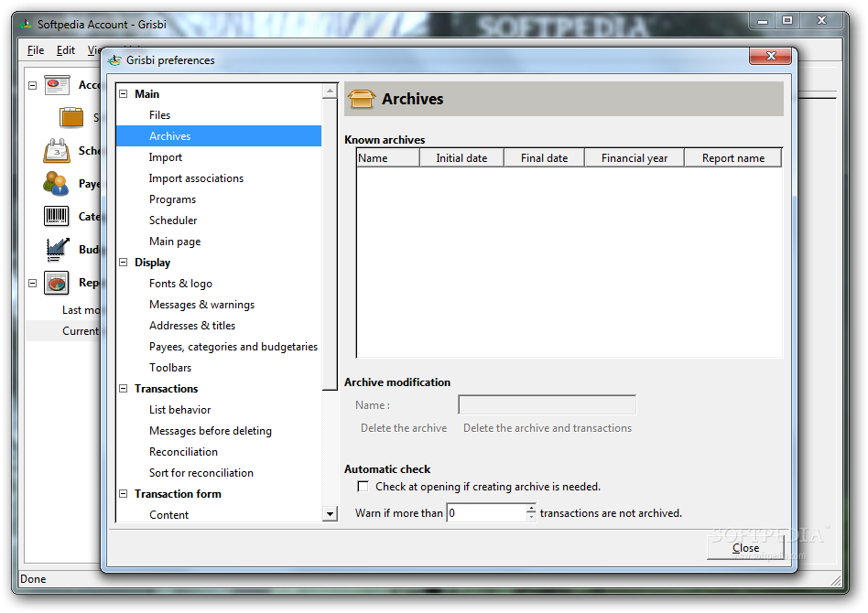
Task: Select Toolbars tree item
Action: click(x=170, y=368)
